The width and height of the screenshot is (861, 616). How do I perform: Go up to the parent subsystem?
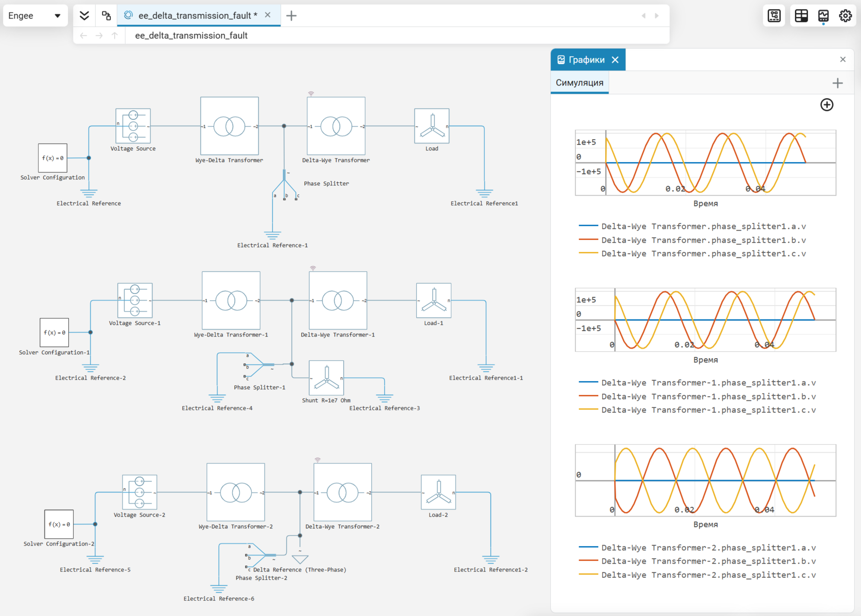115,35
